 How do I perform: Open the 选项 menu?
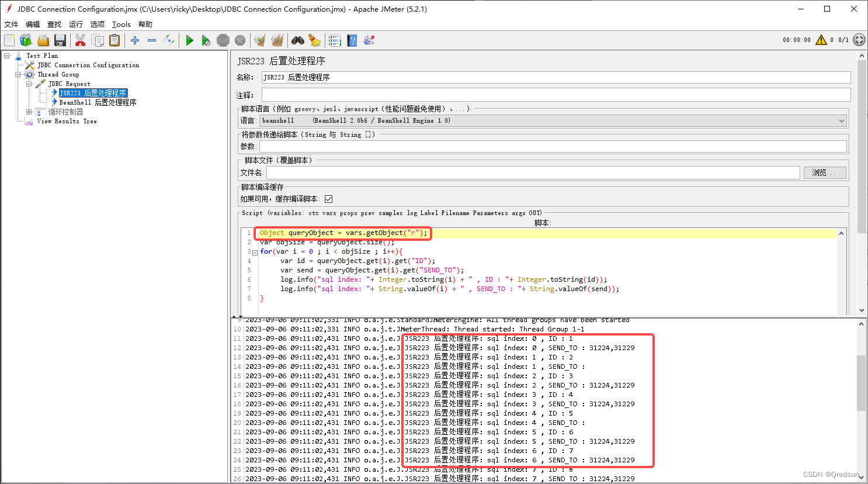point(98,25)
